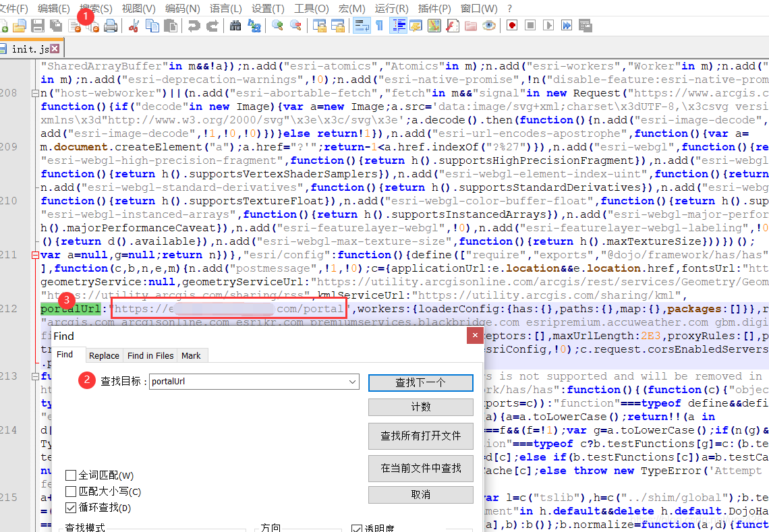Click 查找所有打开文件 button

click(x=421, y=436)
